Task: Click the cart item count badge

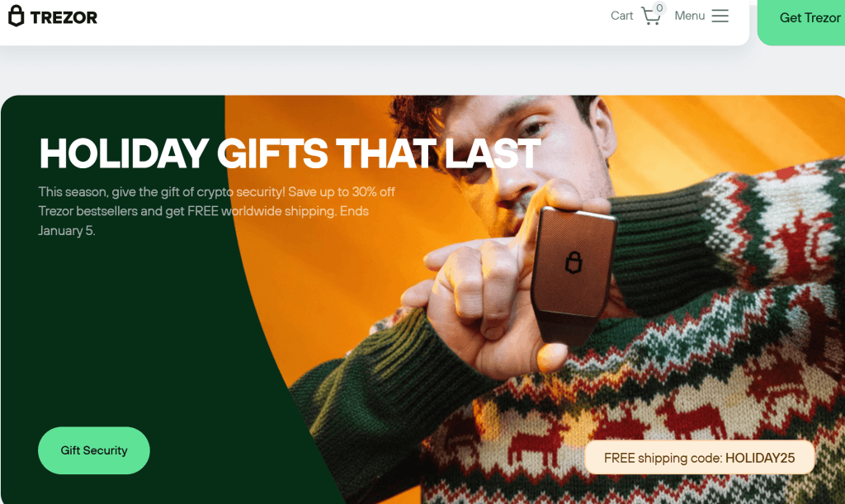Action: pyautogui.click(x=659, y=8)
